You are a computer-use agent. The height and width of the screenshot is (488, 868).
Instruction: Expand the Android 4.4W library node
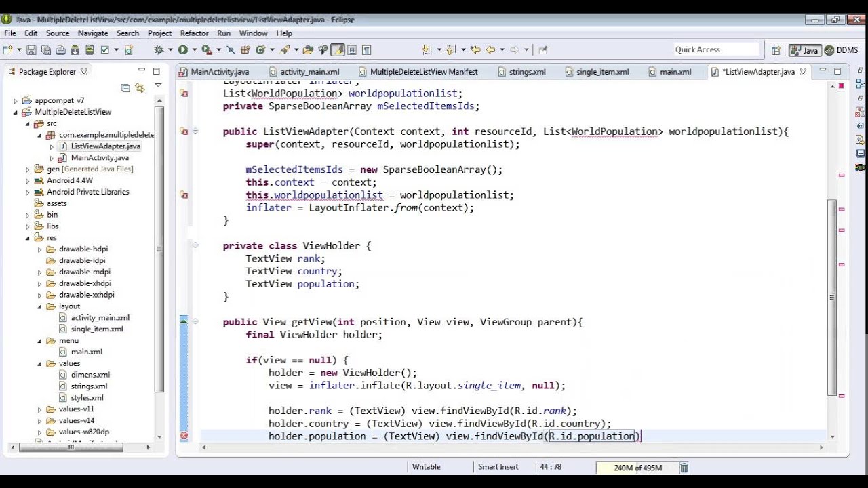pyautogui.click(x=28, y=181)
